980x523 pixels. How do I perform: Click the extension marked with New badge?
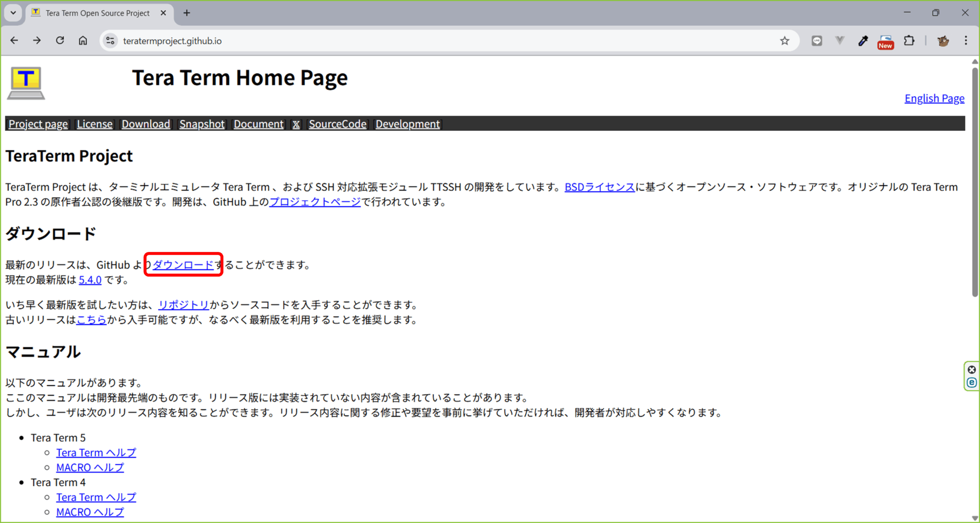point(886,41)
